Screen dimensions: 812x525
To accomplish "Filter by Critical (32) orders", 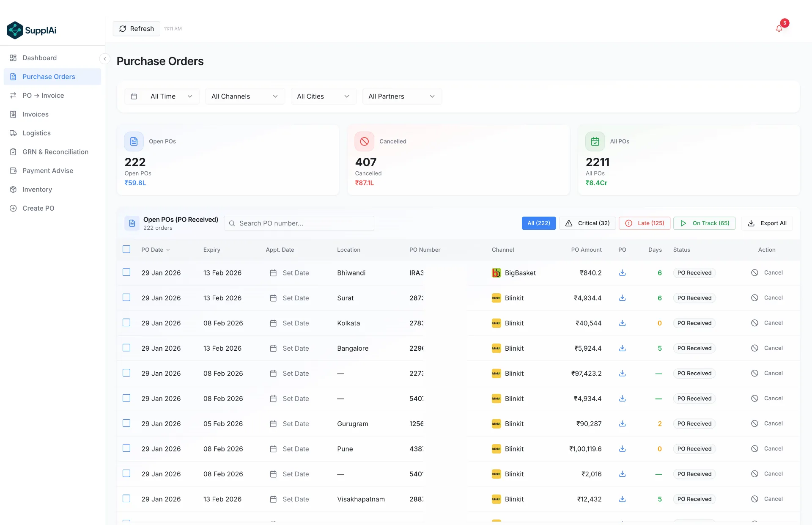I will 587,223.
